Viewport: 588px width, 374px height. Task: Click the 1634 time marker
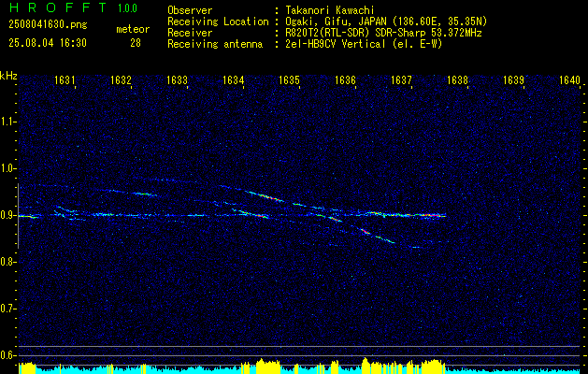click(233, 80)
